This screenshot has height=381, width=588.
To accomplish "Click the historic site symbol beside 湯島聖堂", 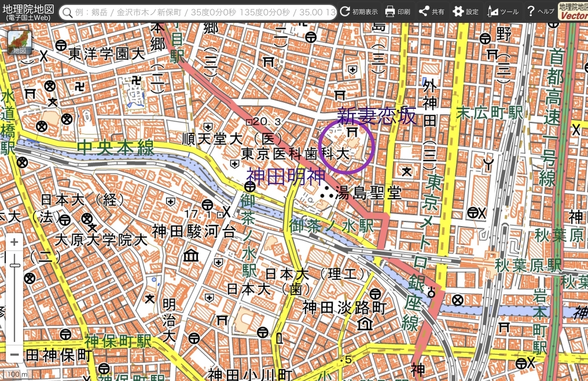I will click(326, 192).
